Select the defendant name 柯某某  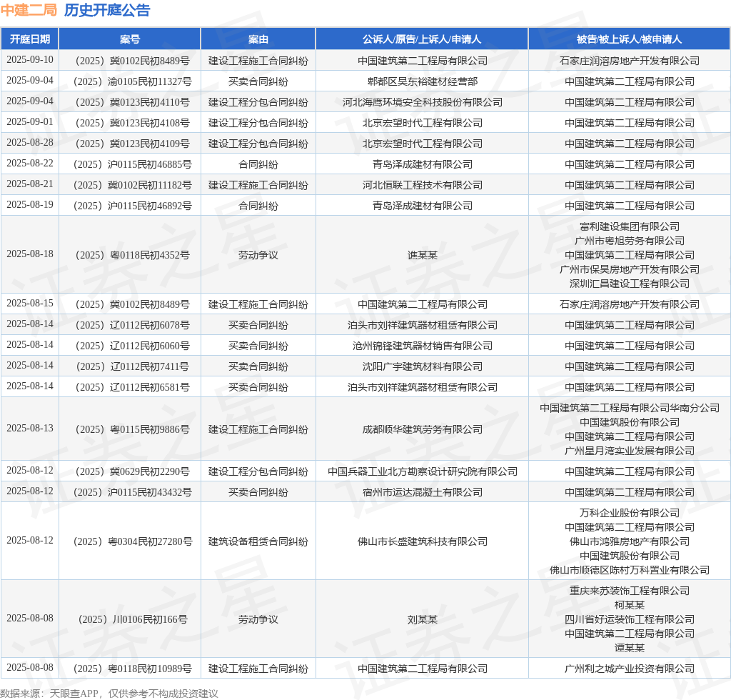[x=630, y=605]
